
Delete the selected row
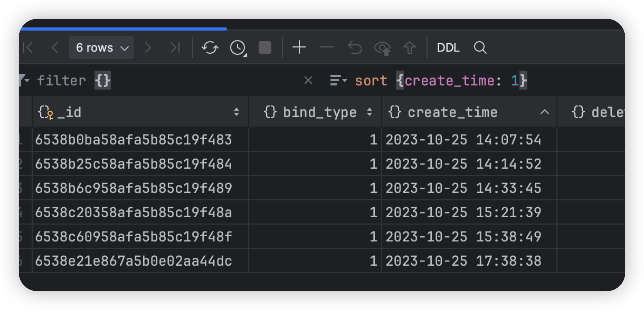pos(327,48)
